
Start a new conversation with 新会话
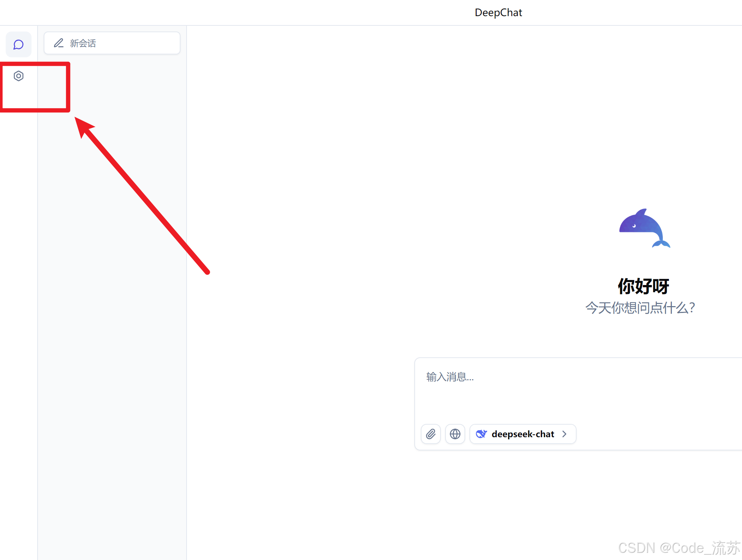[x=112, y=43]
